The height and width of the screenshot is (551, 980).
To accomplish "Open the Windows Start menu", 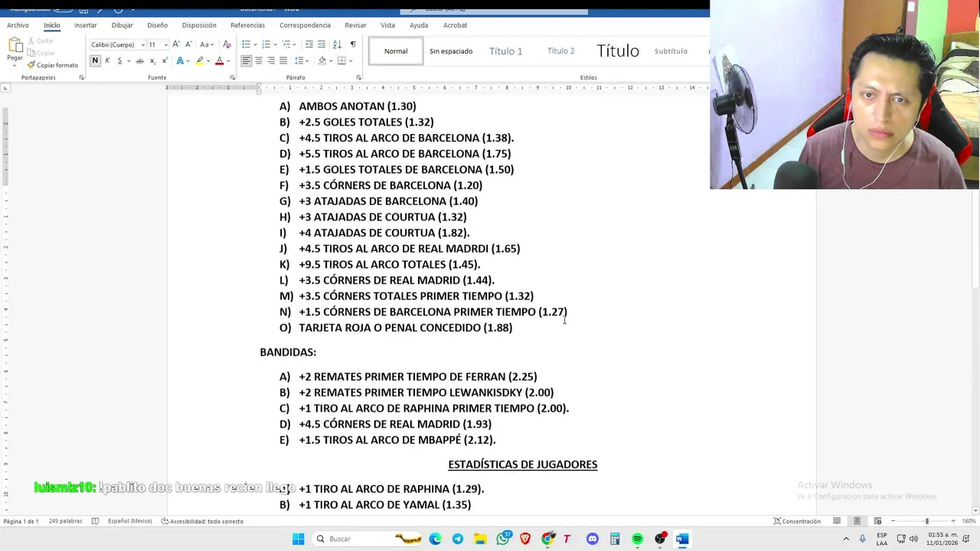I will (298, 539).
